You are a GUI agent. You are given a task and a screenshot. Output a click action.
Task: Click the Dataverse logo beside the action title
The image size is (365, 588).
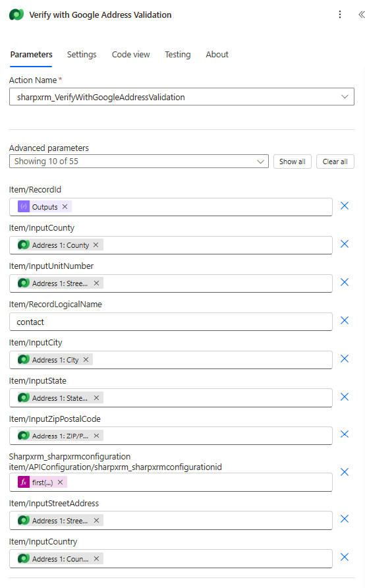pyautogui.click(x=16, y=15)
